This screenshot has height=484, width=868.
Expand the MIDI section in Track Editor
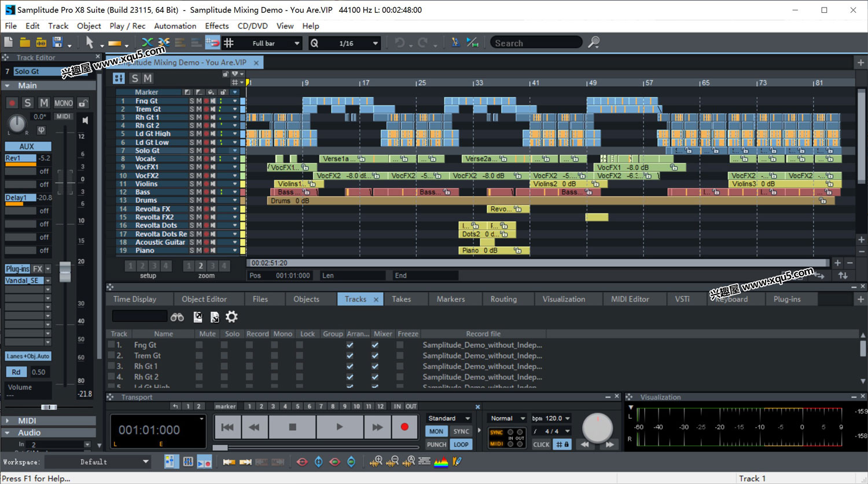tap(8, 421)
